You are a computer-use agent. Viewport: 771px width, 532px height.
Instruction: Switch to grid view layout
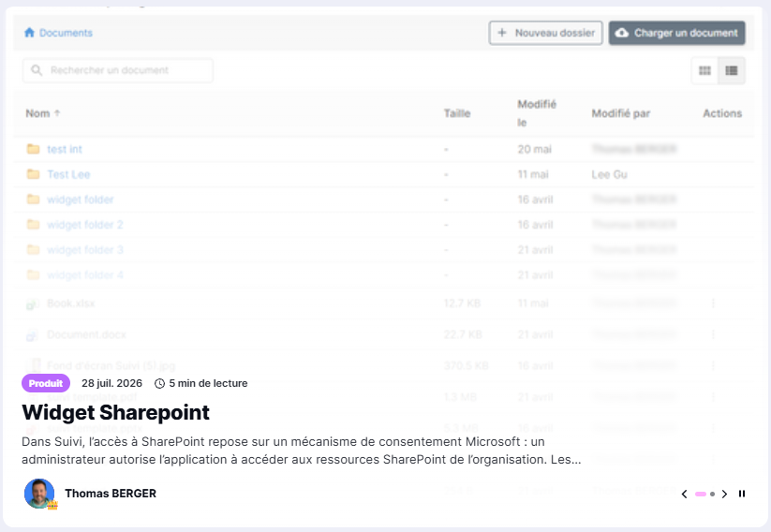click(x=704, y=71)
